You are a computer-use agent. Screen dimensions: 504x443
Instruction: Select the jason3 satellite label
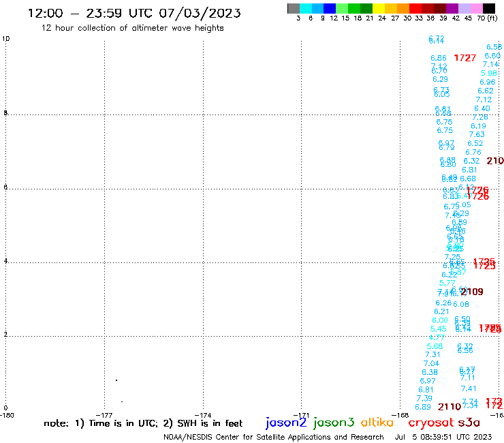(x=334, y=423)
